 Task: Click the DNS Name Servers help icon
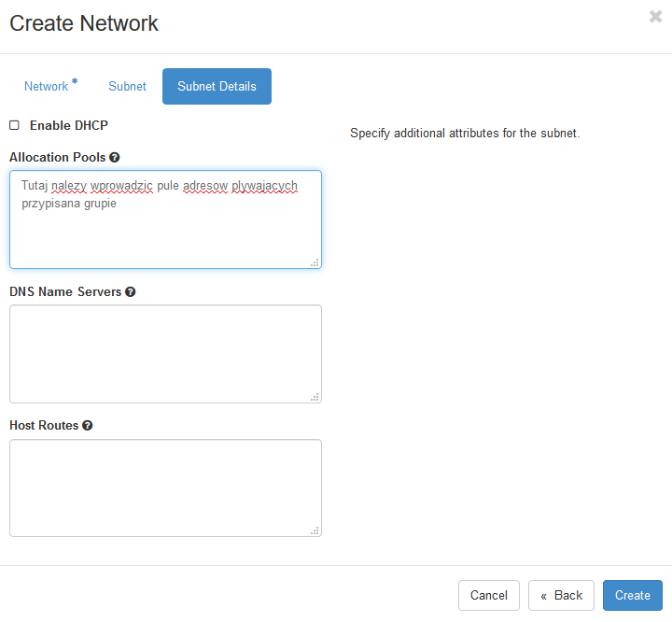click(x=131, y=292)
